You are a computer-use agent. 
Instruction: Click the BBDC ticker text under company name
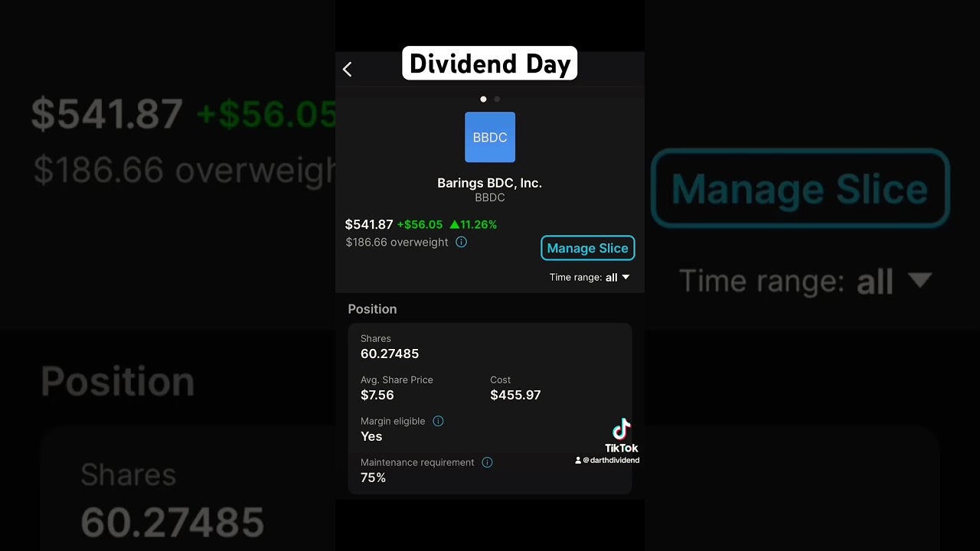click(x=490, y=197)
